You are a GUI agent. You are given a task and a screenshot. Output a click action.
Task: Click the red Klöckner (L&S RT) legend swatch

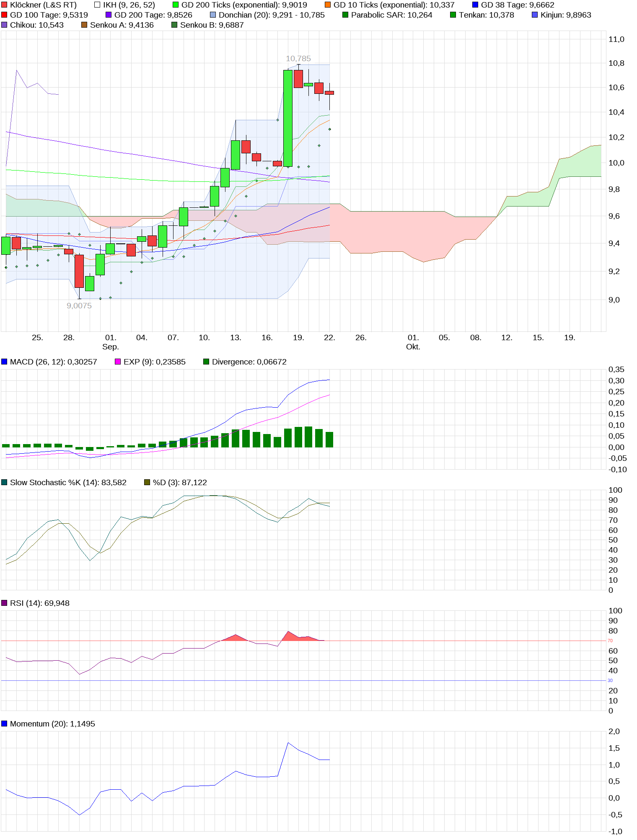[x=4, y=5]
